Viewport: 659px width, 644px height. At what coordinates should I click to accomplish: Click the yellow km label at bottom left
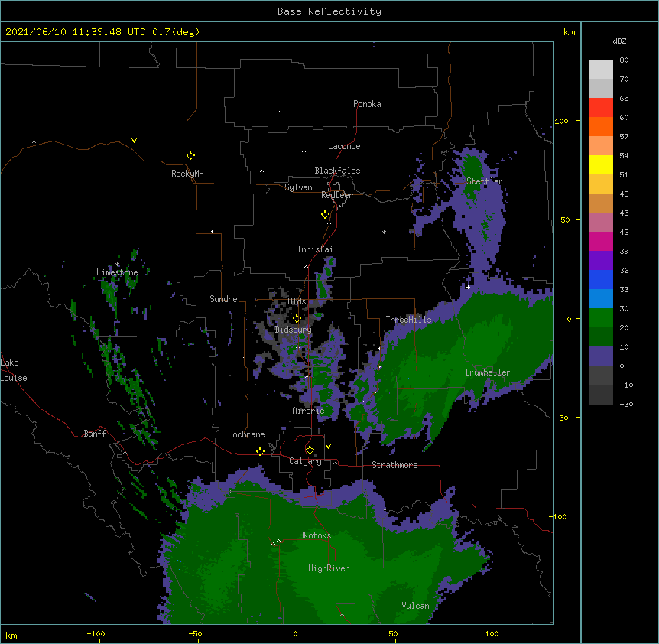point(11,636)
